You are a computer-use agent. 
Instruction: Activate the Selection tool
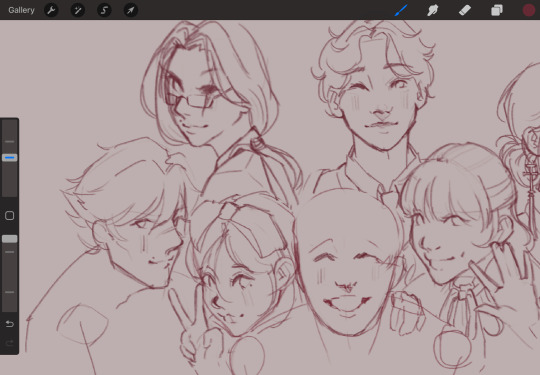pos(104,10)
